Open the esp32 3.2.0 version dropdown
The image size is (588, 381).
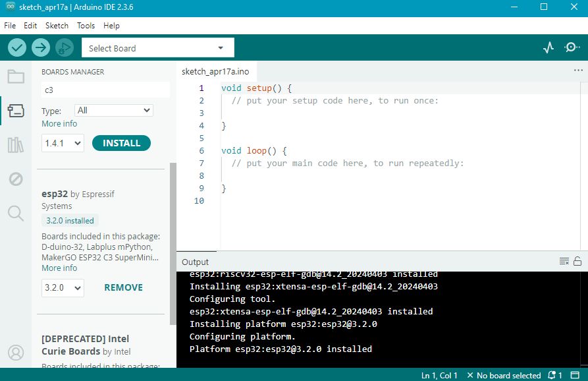click(x=63, y=287)
